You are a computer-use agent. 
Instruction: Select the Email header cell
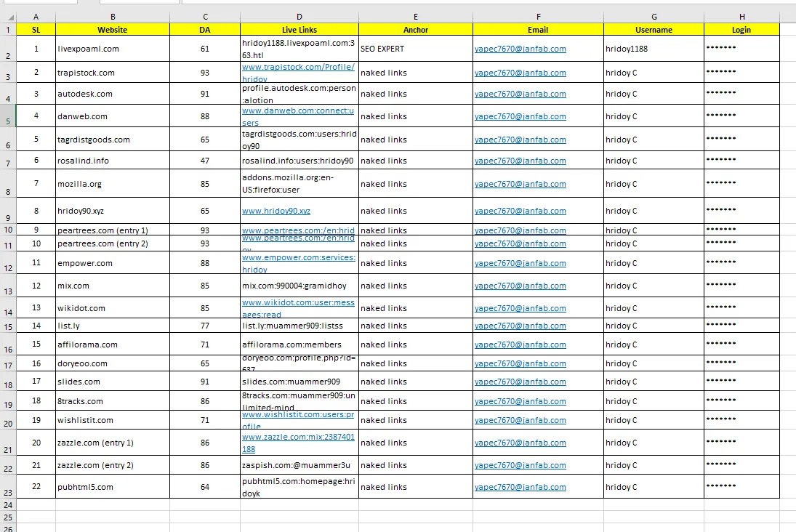(x=538, y=30)
